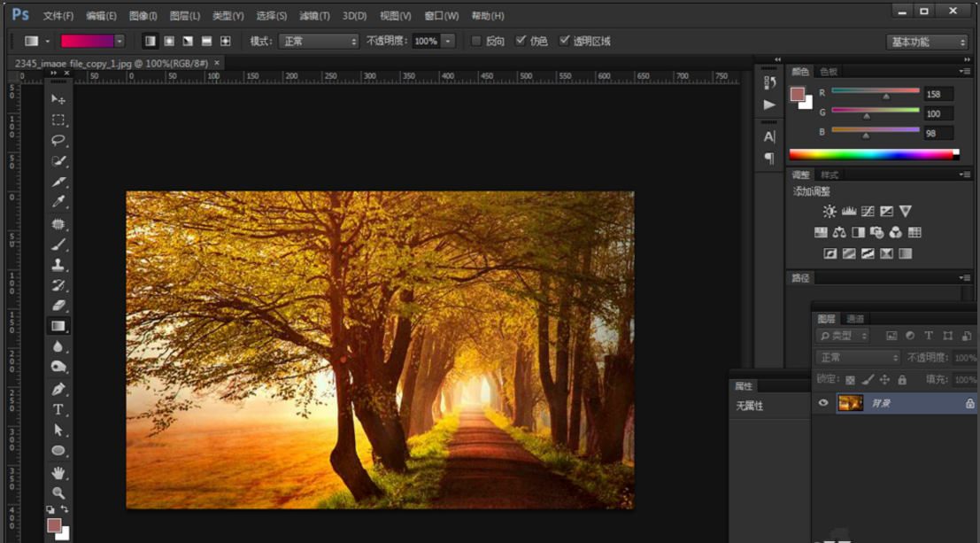980x543 pixels.
Task: Add a Brightness/Contrast adjustment
Action: (830, 212)
